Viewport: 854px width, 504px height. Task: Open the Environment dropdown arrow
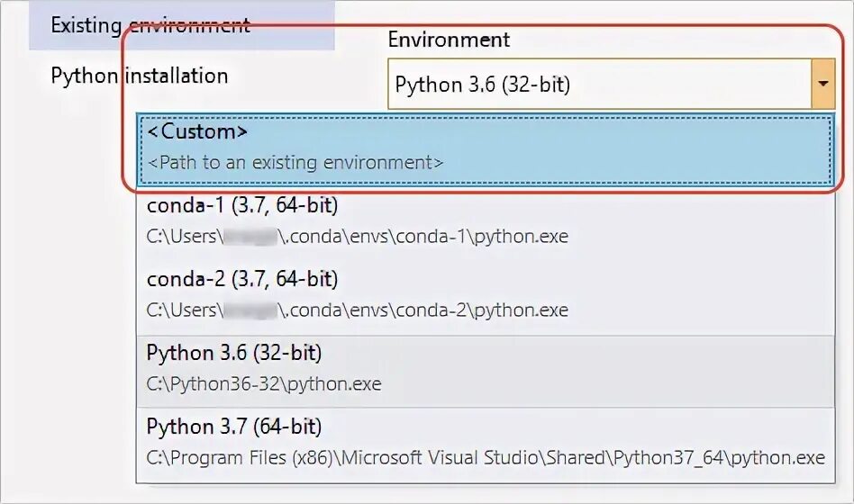tap(822, 85)
